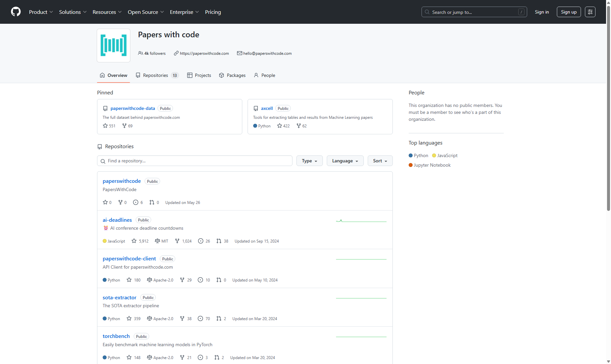View the 4k followers link
This screenshot has width=611, height=364.
pos(152,53)
